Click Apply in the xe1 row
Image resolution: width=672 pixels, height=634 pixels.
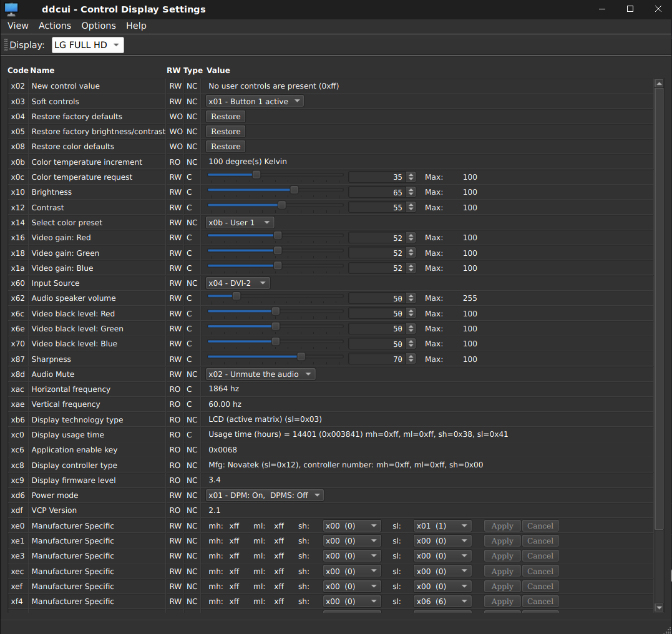(x=502, y=541)
